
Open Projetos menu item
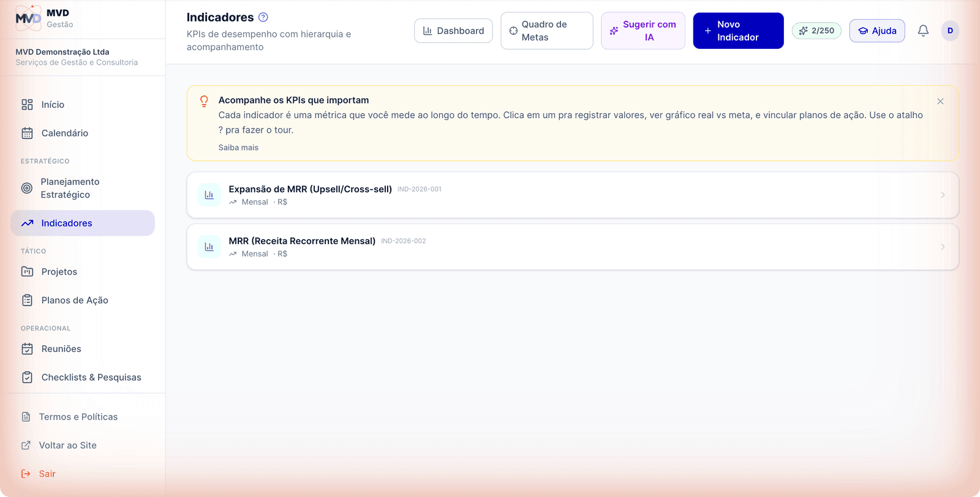point(83,272)
